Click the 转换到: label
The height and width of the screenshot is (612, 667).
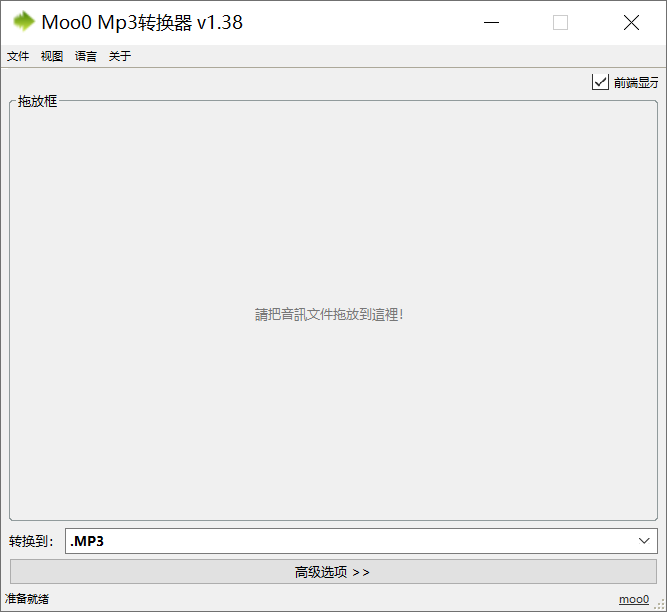coord(31,541)
